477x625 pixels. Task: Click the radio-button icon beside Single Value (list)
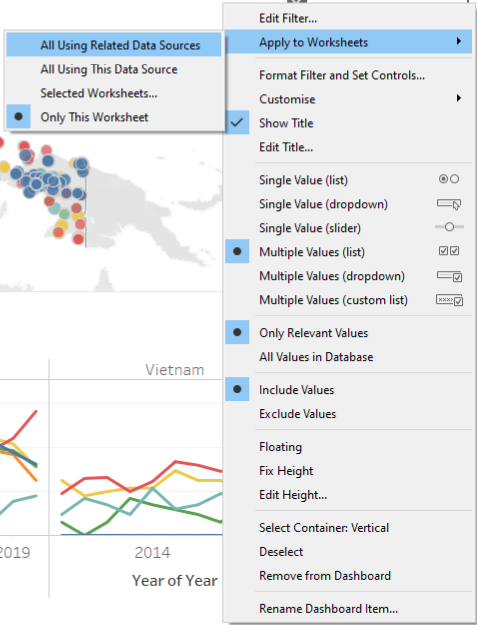[449, 179]
